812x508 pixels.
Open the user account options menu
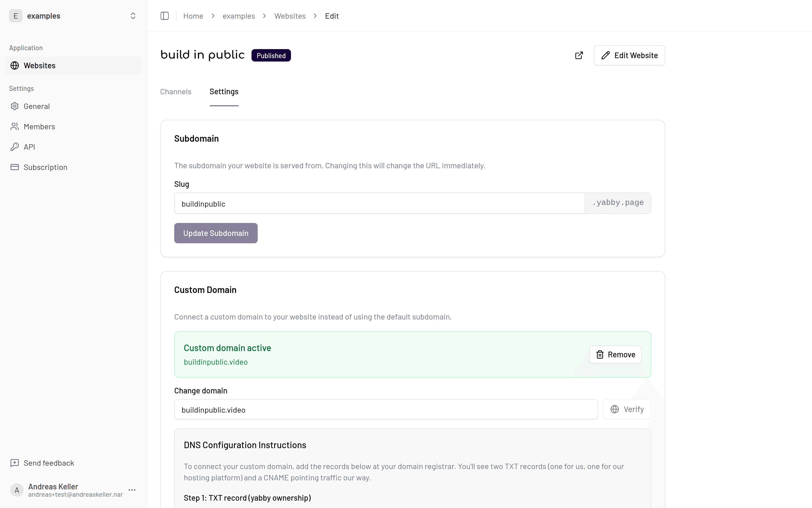pos(132,490)
